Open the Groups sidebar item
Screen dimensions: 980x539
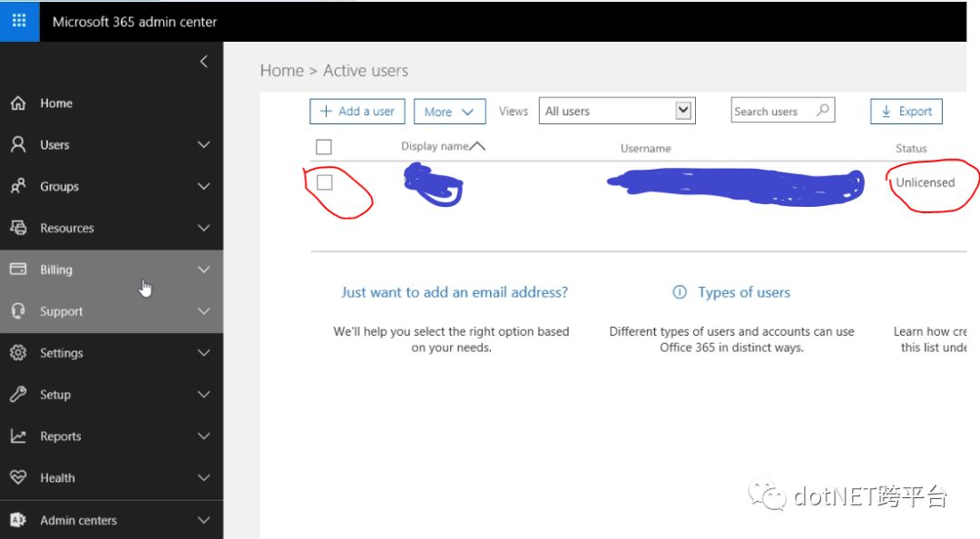point(112,186)
